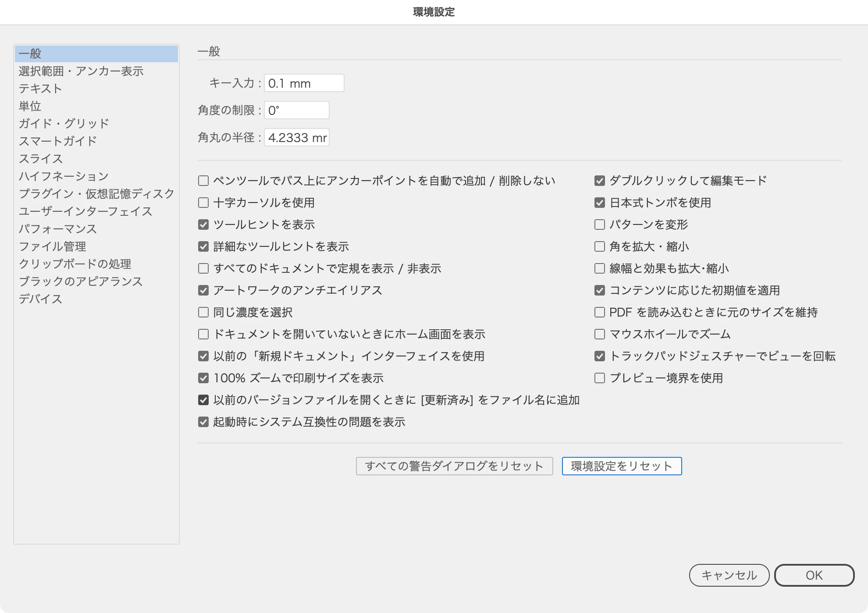
Task: Check 線幅と効果も拡大・縮小 option
Action: point(599,268)
